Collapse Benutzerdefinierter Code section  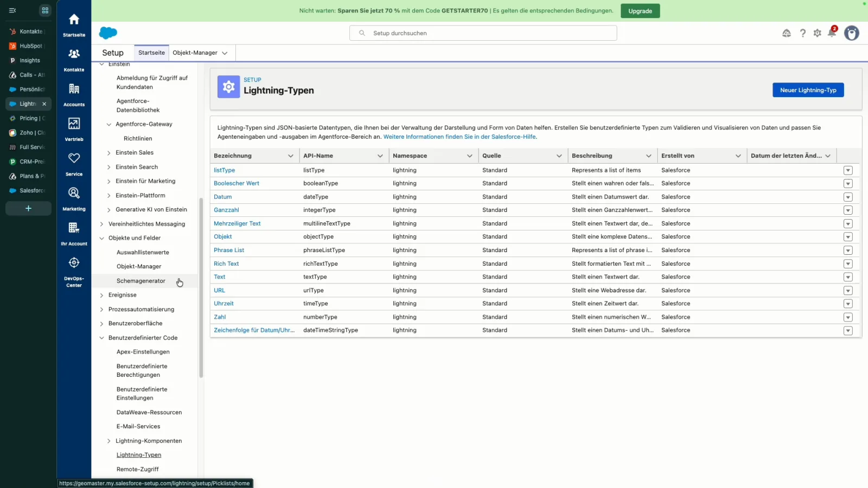[x=101, y=338]
